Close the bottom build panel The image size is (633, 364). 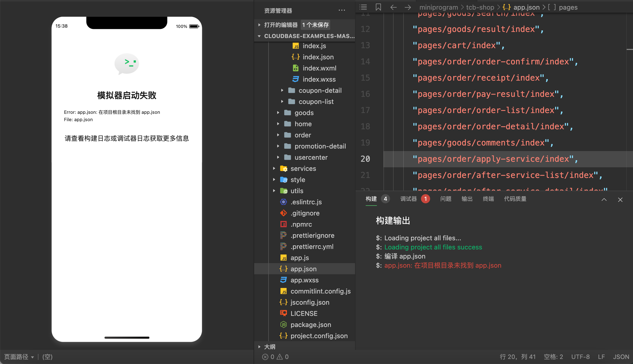[x=620, y=199]
